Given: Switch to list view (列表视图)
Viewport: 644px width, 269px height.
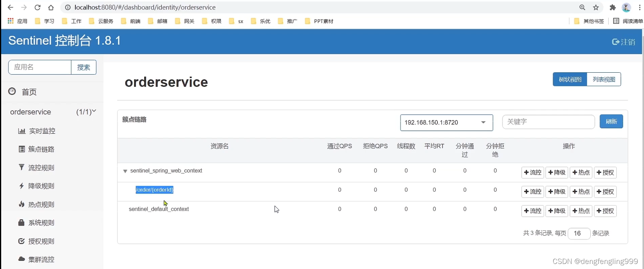Looking at the screenshot, I should pyautogui.click(x=604, y=79).
